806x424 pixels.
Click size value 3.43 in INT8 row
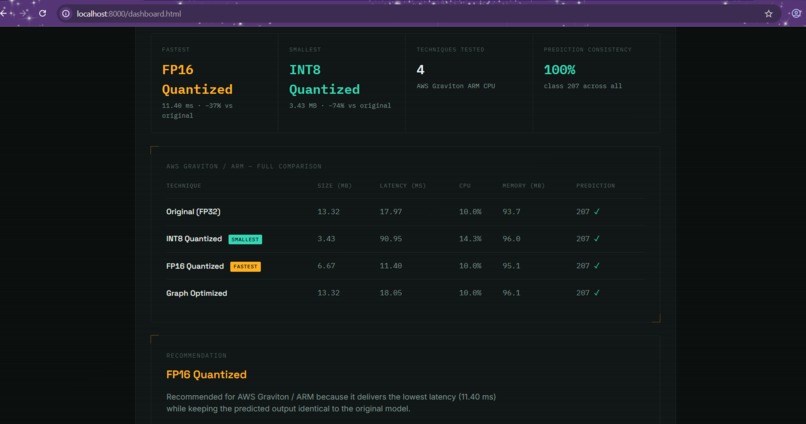(326, 239)
